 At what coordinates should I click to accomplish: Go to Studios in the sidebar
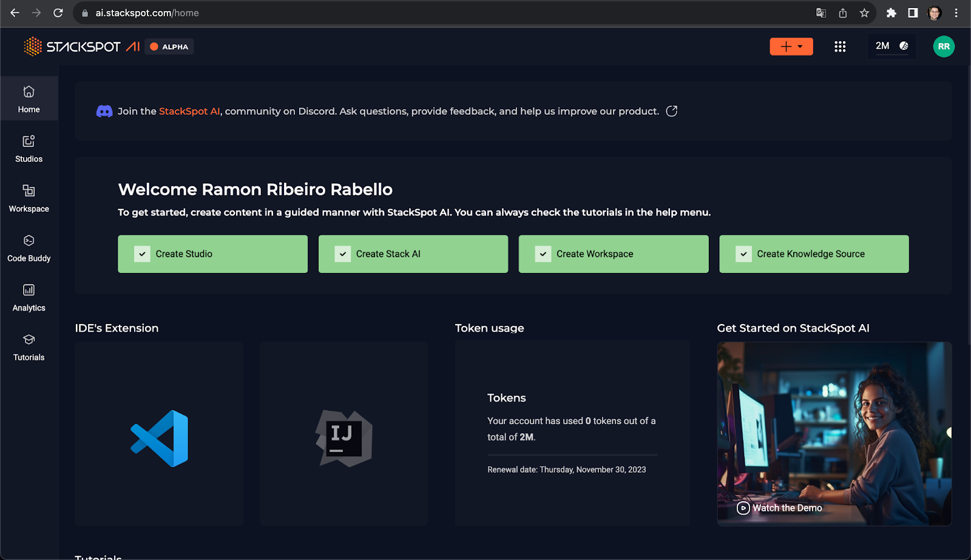29,149
